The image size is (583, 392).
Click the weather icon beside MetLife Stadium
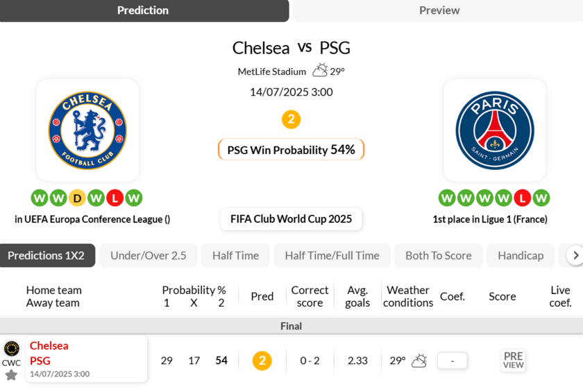320,71
